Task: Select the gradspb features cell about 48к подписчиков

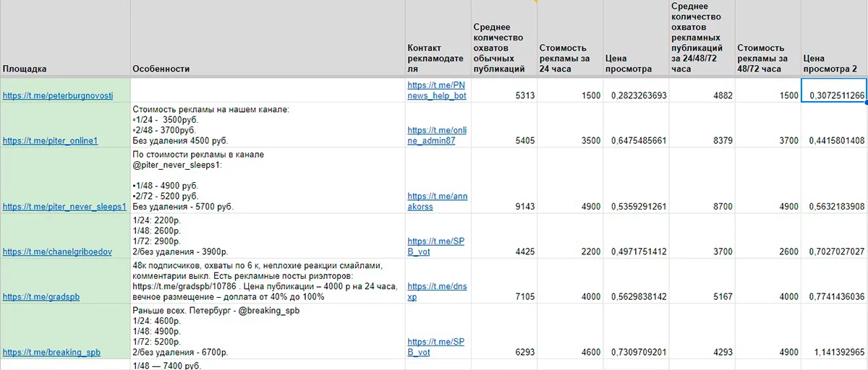Action: (x=267, y=281)
